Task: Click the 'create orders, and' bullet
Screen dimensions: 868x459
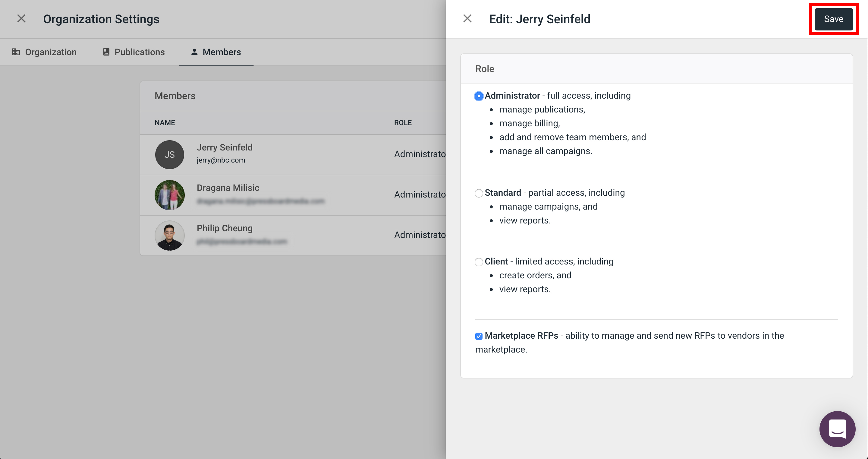Action: [x=536, y=275]
